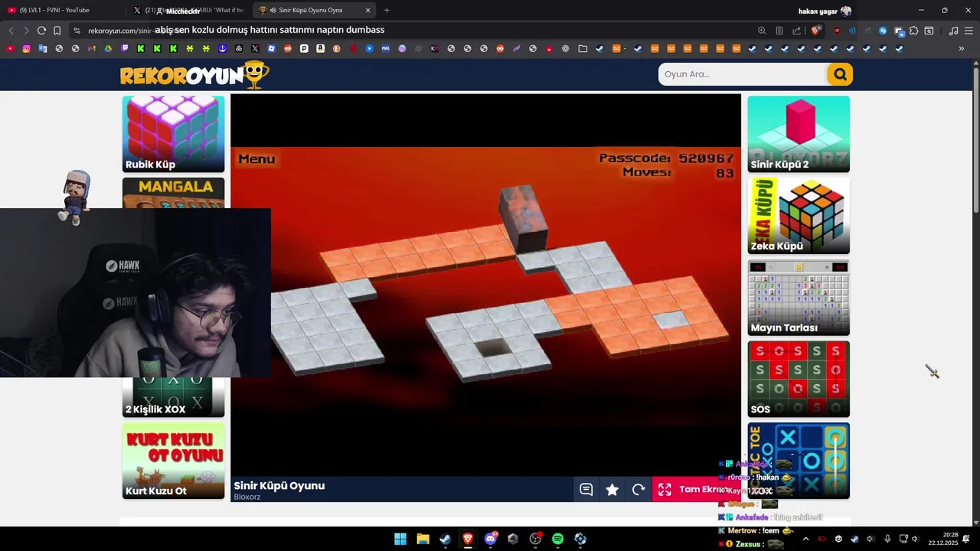Viewport: 980px width, 551px height.
Task: Open Spotify from the taskbar
Action: [x=557, y=539]
